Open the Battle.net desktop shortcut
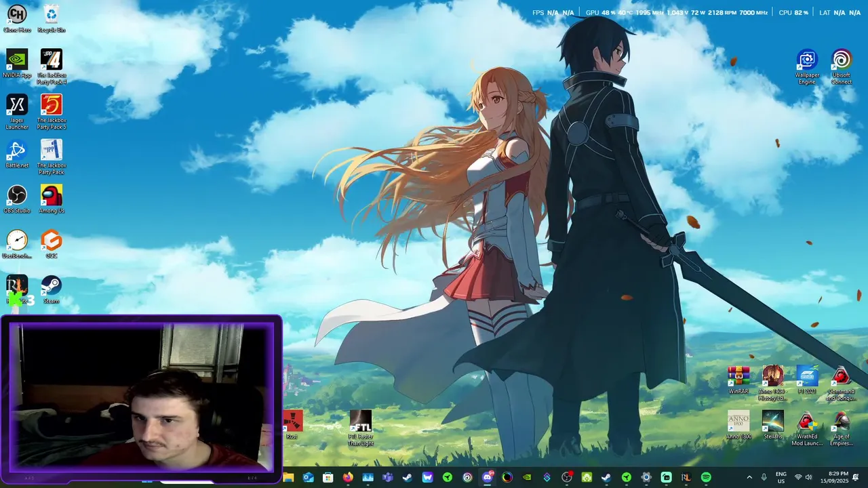This screenshot has width=868, height=488. click(x=17, y=154)
